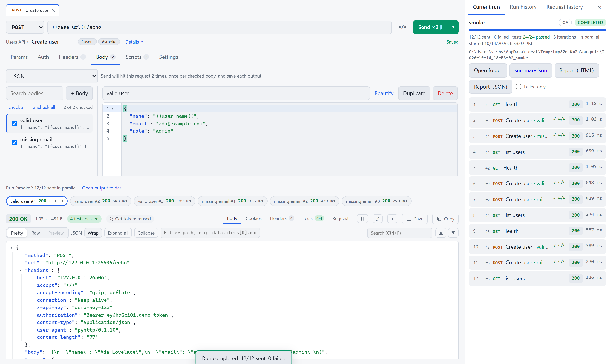Uncheck the valid user body checkbox
The width and height of the screenshot is (610, 364).
point(15,123)
